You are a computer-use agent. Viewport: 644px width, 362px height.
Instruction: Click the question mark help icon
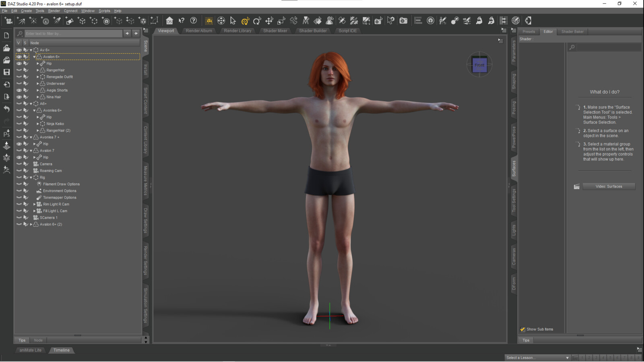[x=194, y=21]
